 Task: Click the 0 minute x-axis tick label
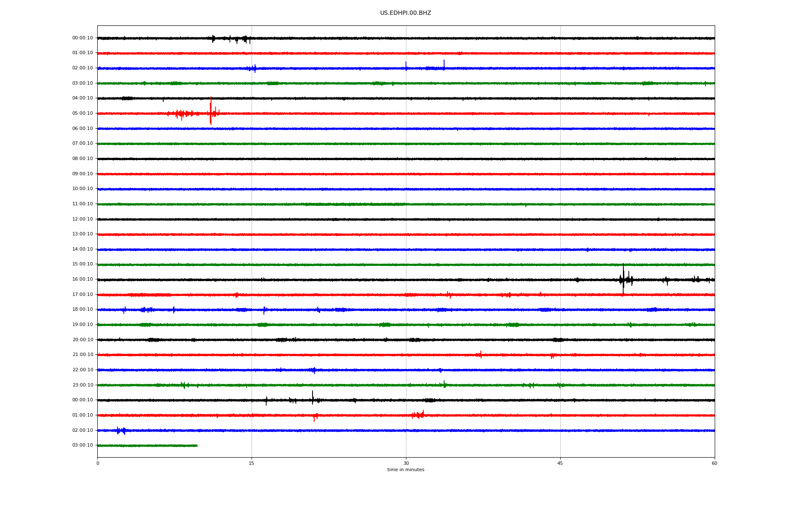(x=98, y=464)
